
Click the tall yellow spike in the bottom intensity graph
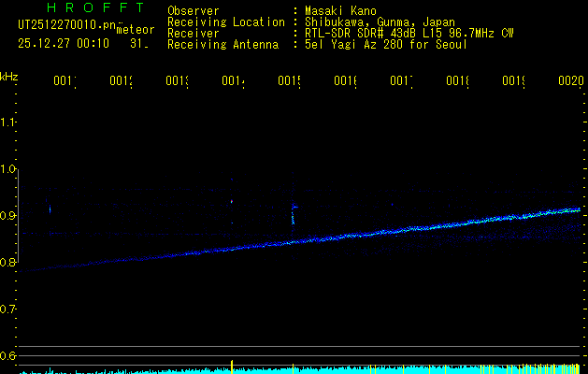(232, 367)
